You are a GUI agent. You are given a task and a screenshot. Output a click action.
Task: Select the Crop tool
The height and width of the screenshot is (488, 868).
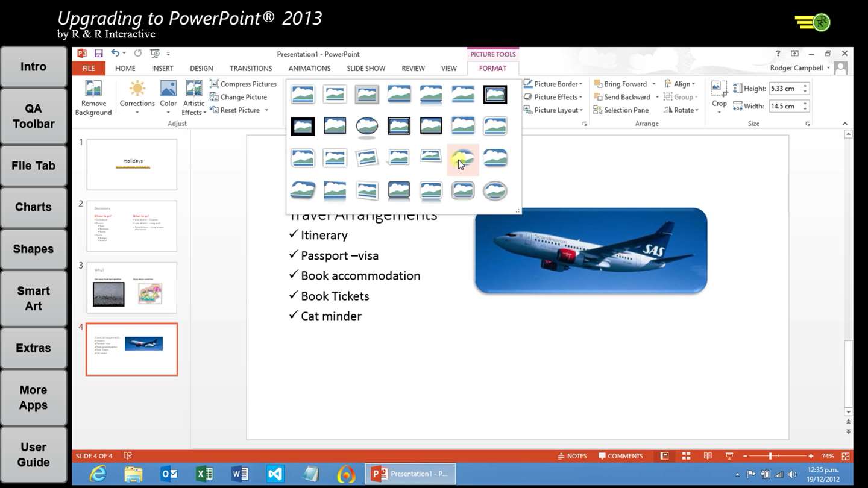point(719,95)
